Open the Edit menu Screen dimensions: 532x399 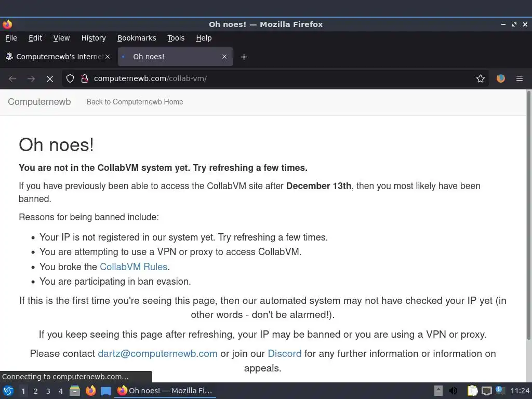click(x=35, y=38)
